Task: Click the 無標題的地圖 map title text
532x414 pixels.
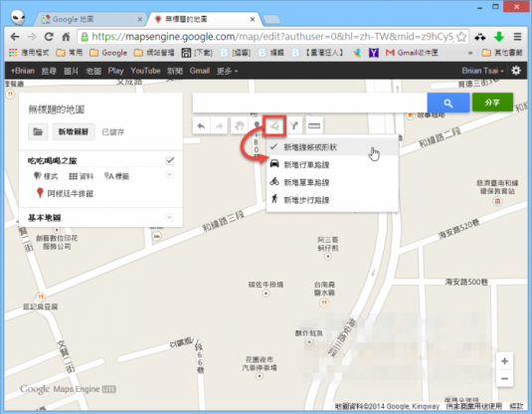Action: click(x=57, y=109)
